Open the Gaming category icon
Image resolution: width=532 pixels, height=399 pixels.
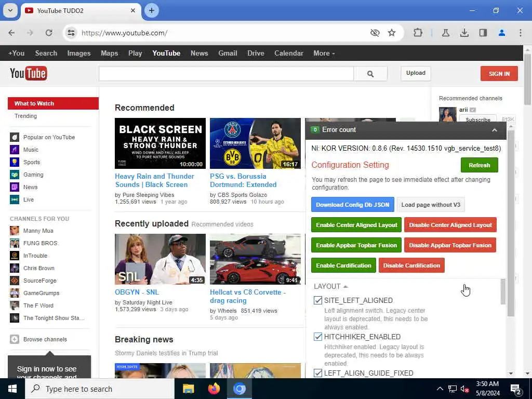(14, 175)
